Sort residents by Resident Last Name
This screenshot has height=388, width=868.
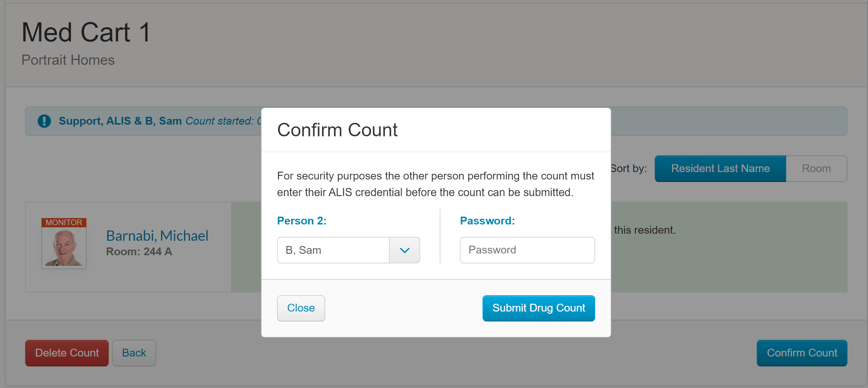720,169
